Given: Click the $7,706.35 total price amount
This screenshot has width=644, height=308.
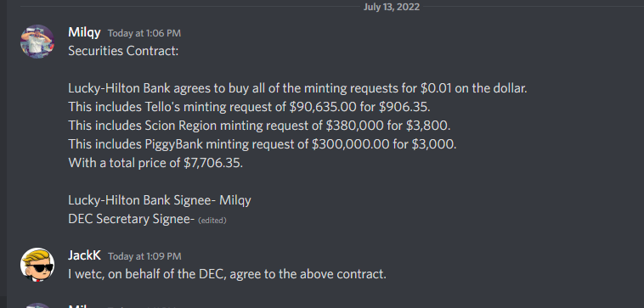Looking at the screenshot, I should pos(213,163).
